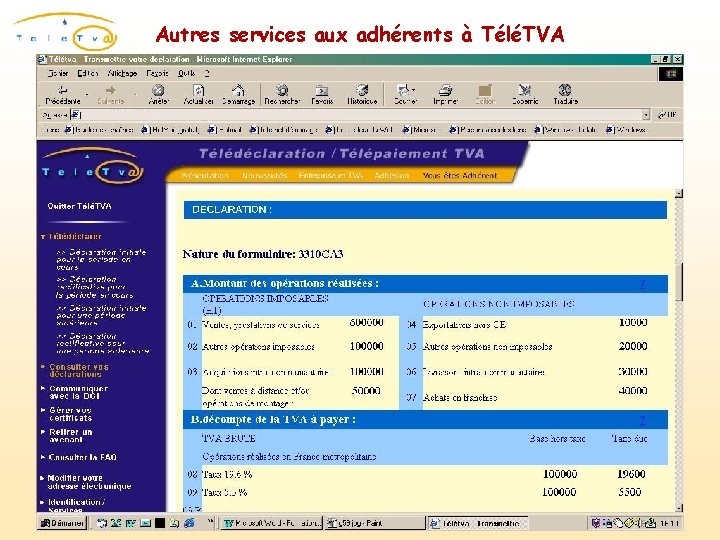720x540 pixels.
Task: Click value 10000 for Exportations hors CE
Action: pyautogui.click(x=633, y=322)
